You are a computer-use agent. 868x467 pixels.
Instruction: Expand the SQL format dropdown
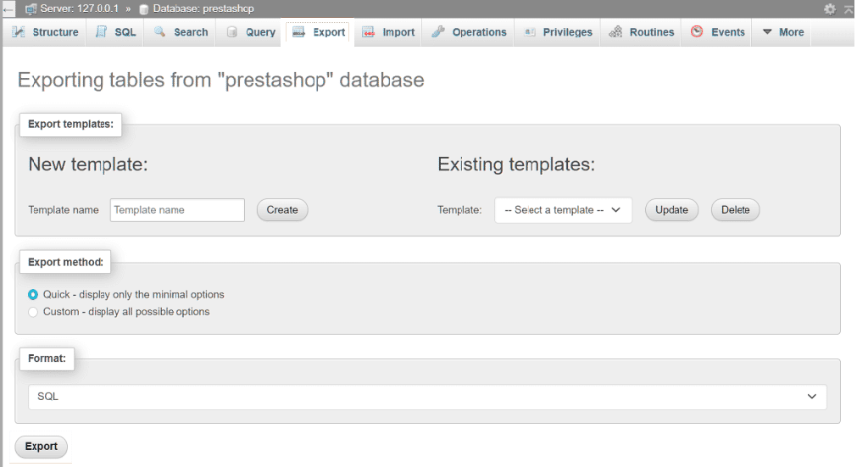(427, 397)
